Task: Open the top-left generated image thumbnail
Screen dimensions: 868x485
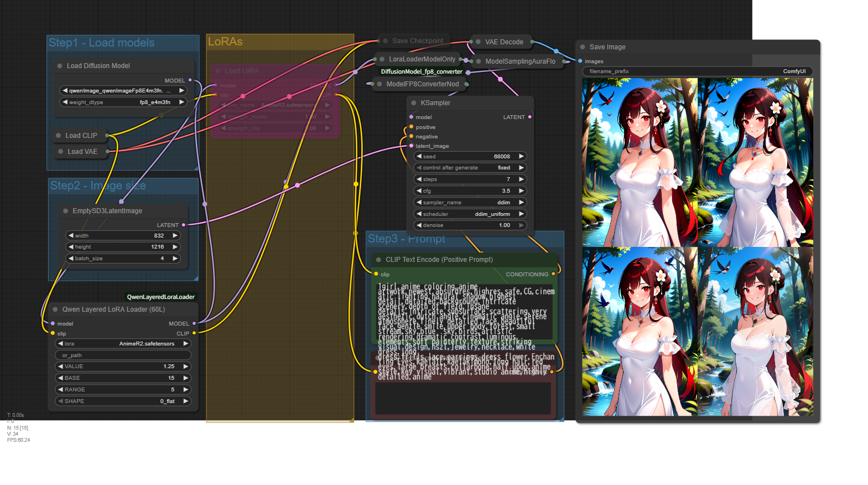Action: coord(640,162)
